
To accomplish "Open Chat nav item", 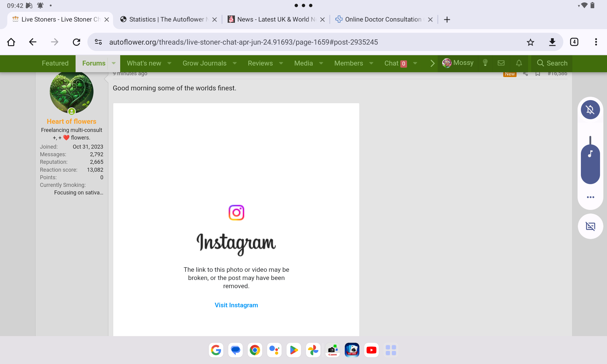I will 395,63.
